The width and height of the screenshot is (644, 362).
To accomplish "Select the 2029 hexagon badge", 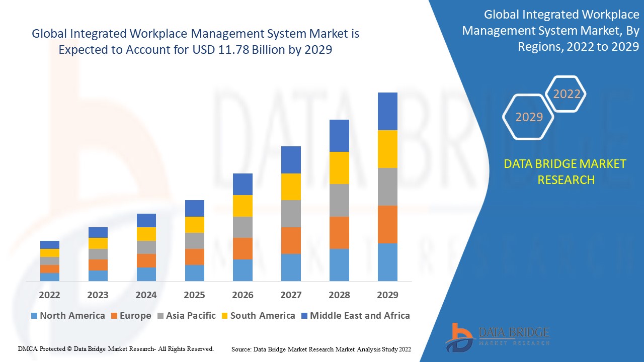I will pyautogui.click(x=528, y=117).
